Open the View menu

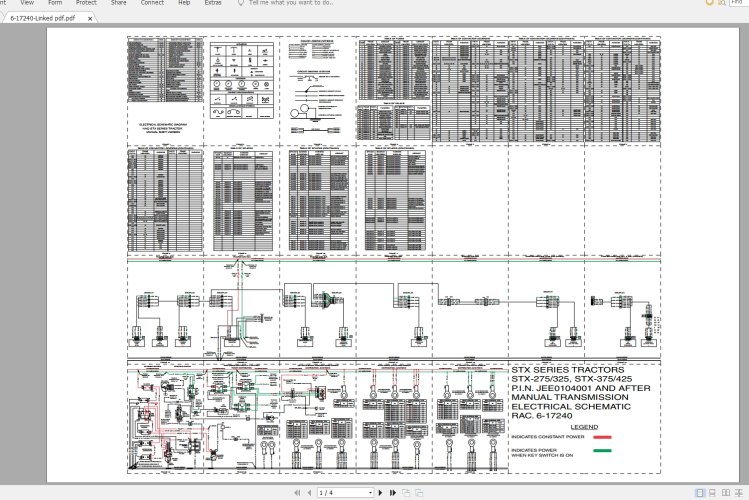click(x=27, y=3)
